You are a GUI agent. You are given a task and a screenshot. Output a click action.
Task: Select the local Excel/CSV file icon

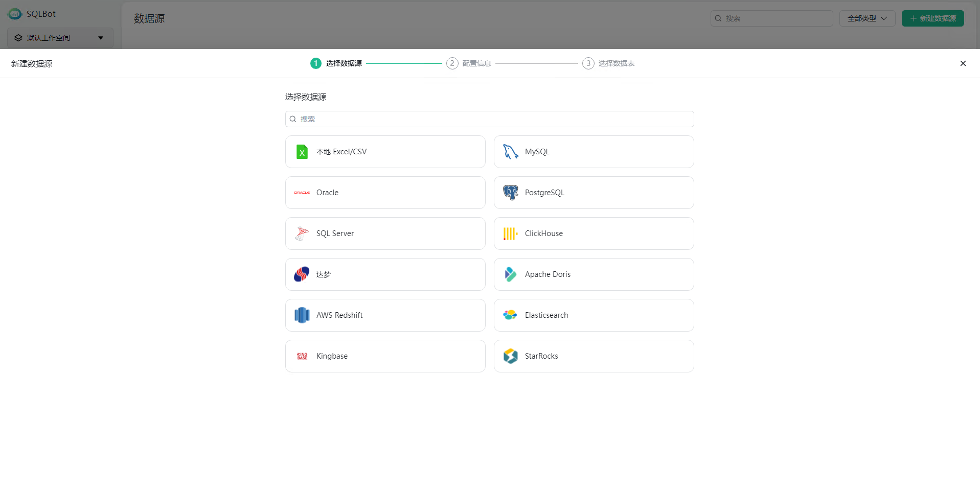(302, 152)
